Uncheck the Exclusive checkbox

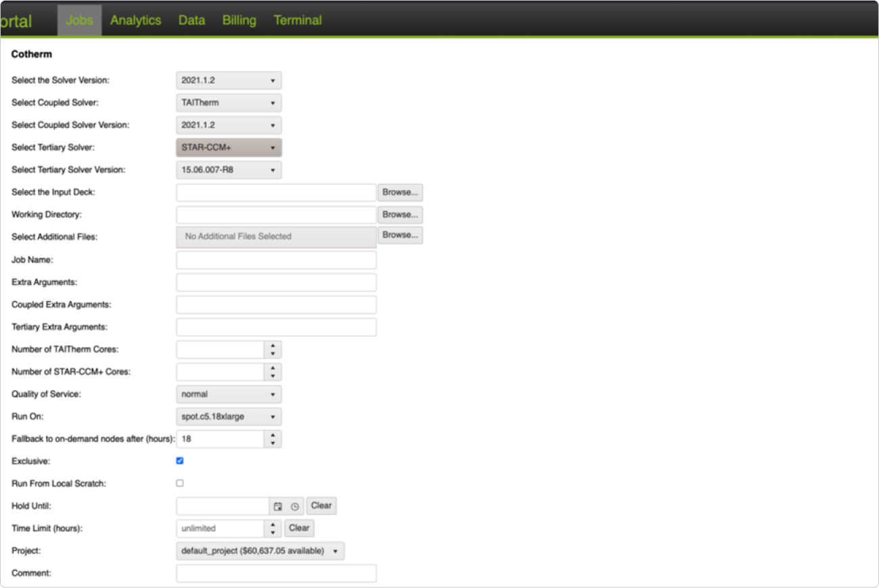point(179,461)
